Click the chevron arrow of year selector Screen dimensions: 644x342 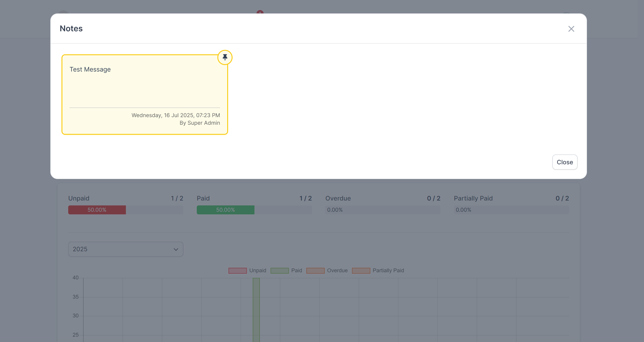coord(176,249)
